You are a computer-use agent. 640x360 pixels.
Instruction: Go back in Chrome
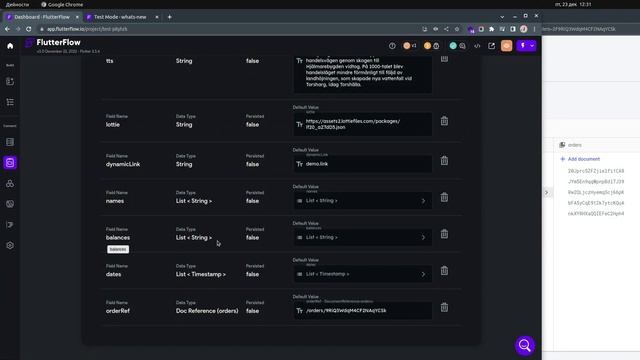click(7, 29)
